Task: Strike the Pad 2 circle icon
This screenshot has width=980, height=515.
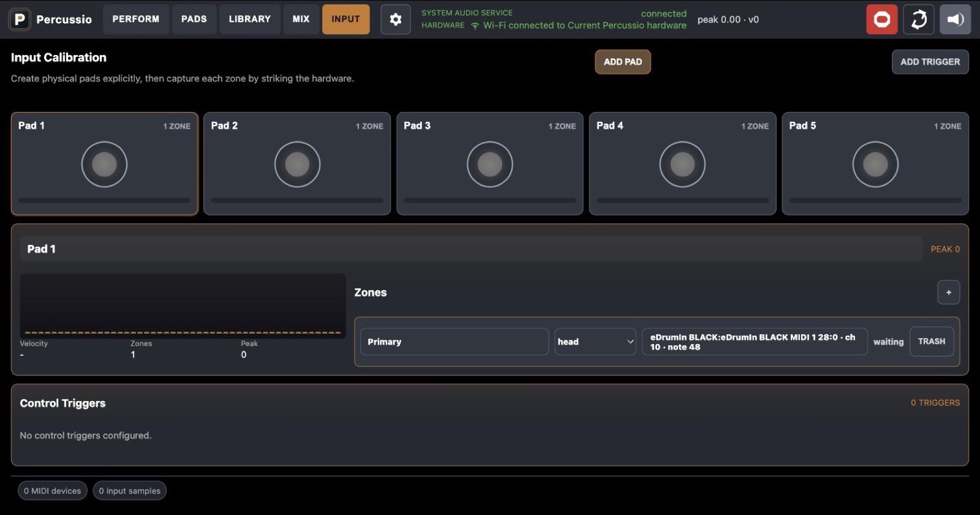Action: click(297, 164)
